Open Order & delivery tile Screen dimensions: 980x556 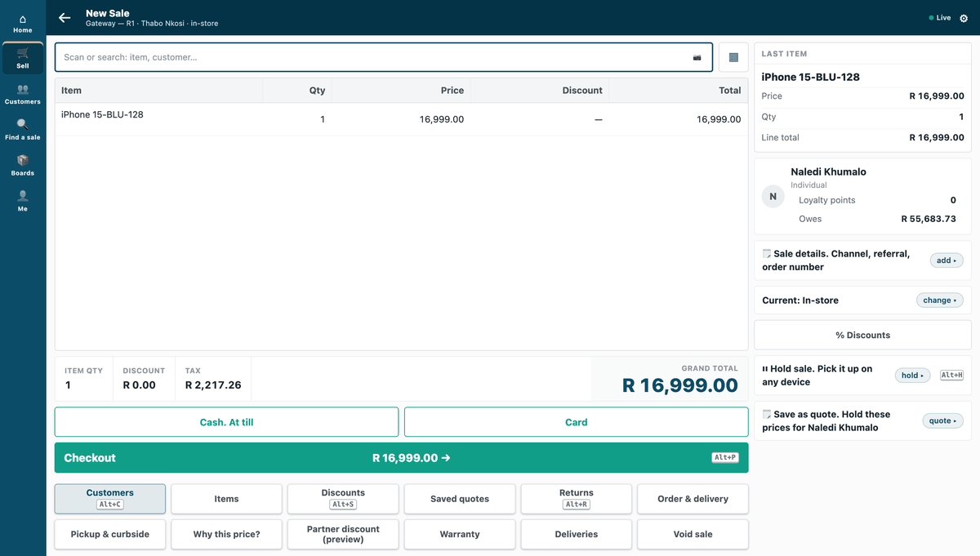[x=693, y=499]
